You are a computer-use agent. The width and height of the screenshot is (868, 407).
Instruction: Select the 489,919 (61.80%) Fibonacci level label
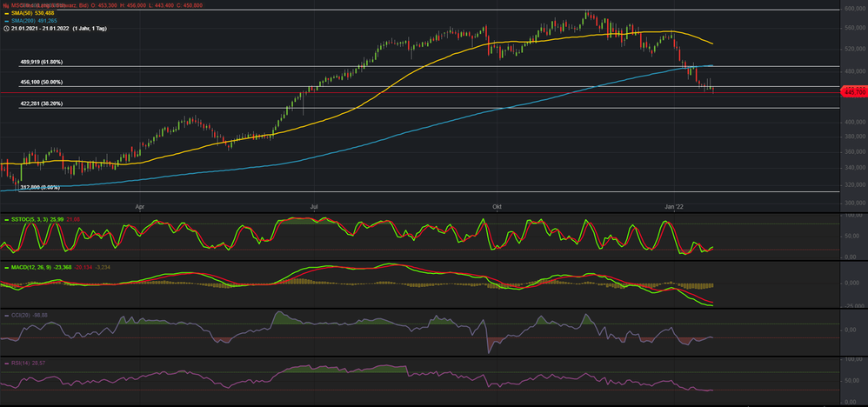[41, 63]
